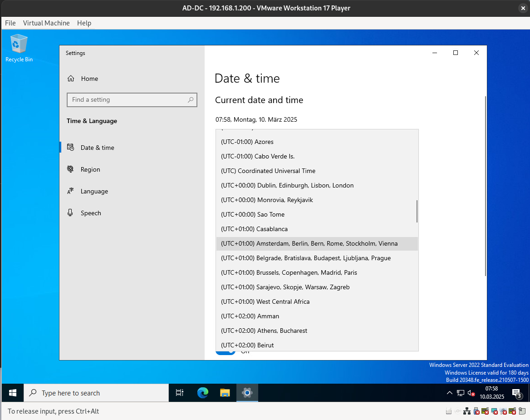Click the taskbar clock showing 07:58
The height and width of the screenshot is (420, 530).
click(x=491, y=393)
